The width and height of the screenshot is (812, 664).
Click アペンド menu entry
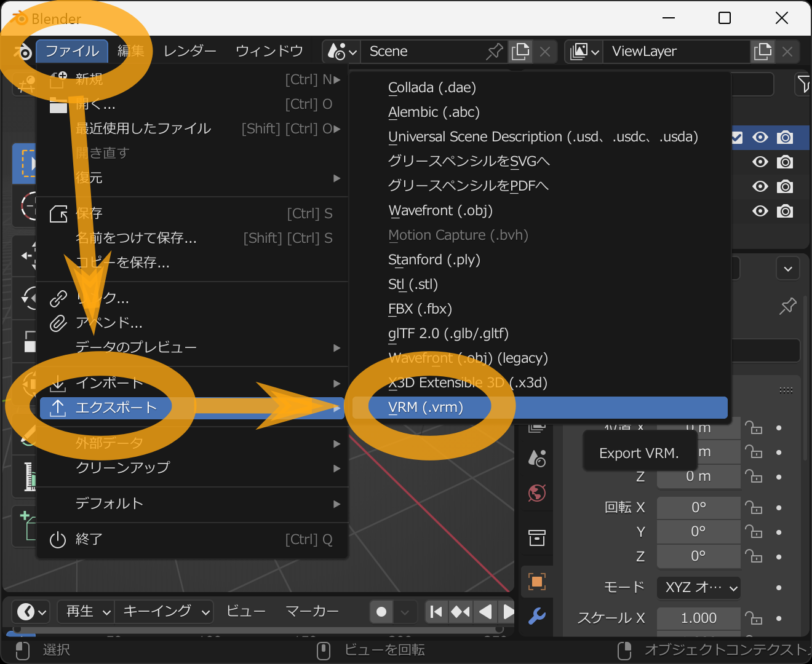[x=192, y=323]
